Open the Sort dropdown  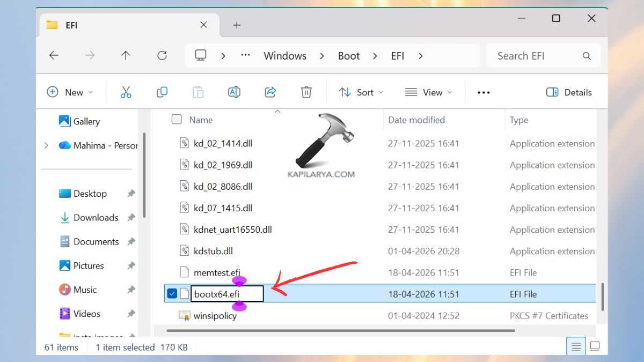pos(361,92)
